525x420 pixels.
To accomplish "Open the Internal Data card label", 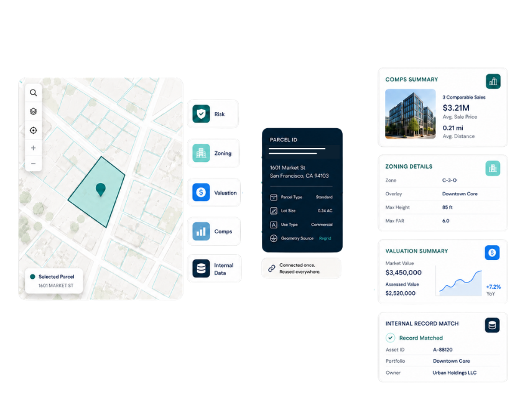I will [224, 269].
